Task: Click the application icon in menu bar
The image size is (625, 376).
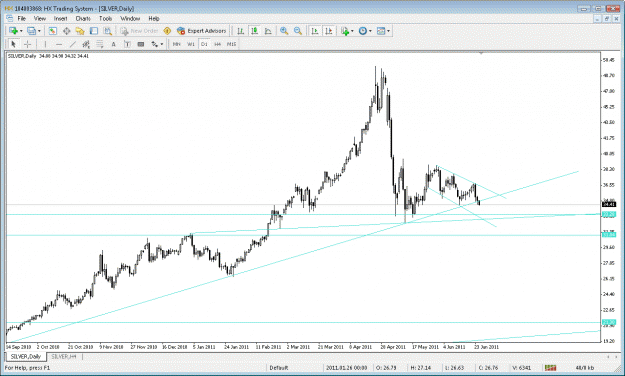Action: click(x=10, y=18)
